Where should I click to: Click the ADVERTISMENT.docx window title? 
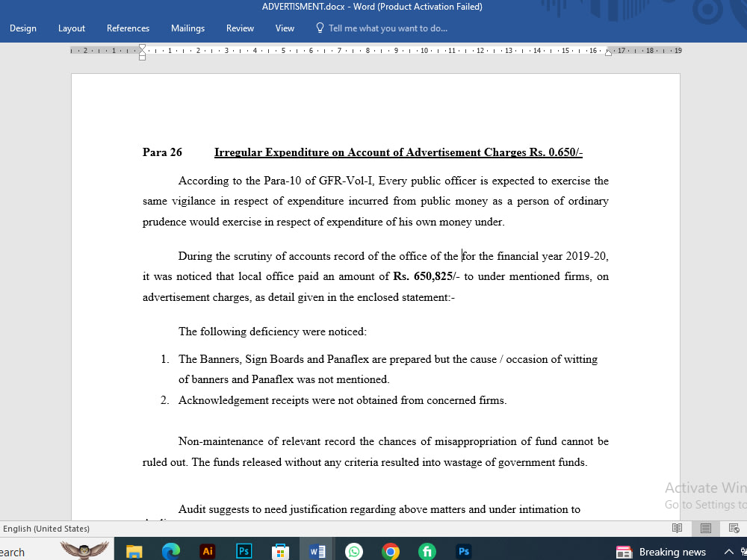tap(372, 7)
